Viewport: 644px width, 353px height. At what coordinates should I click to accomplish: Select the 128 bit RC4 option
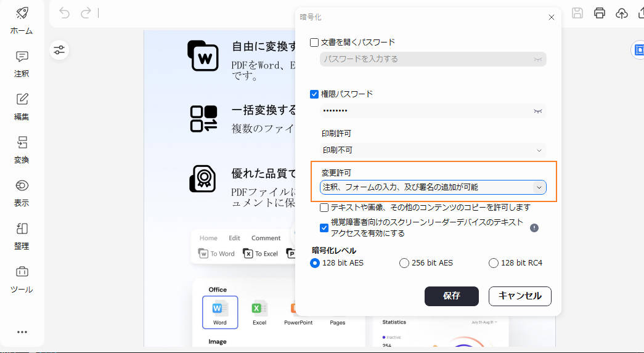click(x=493, y=263)
